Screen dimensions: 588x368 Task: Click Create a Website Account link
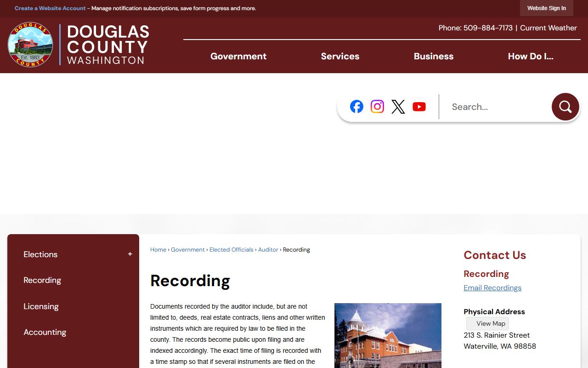(50, 8)
